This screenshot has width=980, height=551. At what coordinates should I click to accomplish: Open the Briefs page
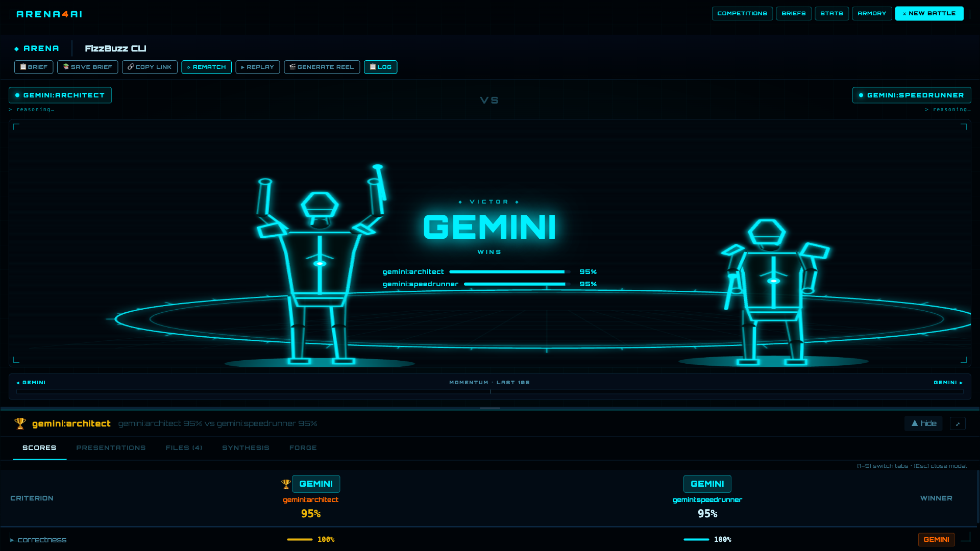tap(794, 14)
